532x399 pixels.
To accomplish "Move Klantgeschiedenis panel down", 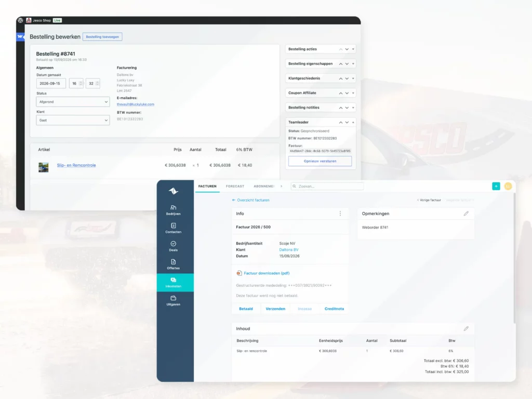I will click(347, 78).
